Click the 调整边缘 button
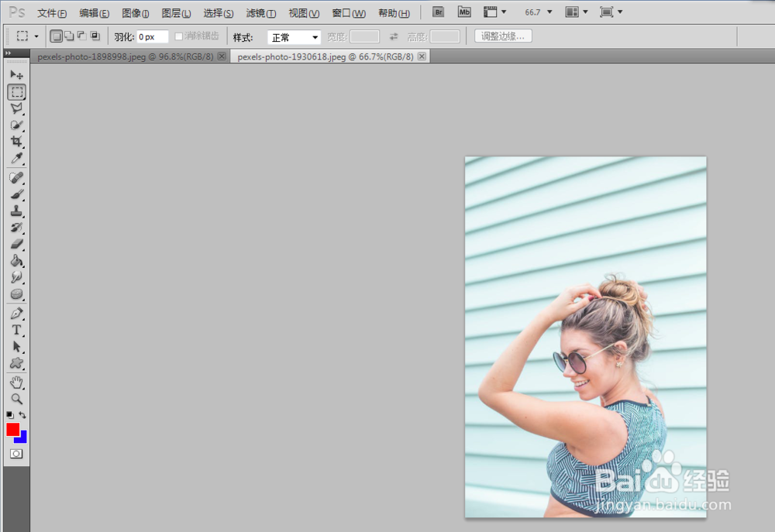The image size is (775, 532). tap(503, 36)
